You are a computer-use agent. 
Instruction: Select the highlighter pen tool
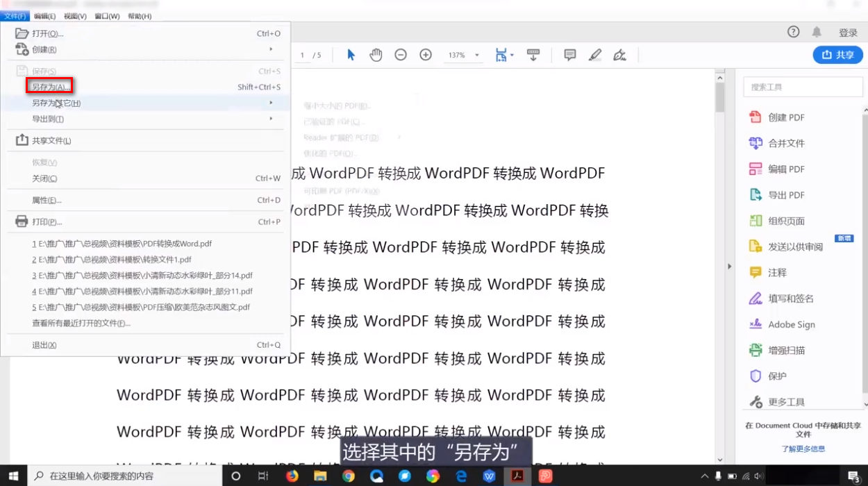point(595,55)
